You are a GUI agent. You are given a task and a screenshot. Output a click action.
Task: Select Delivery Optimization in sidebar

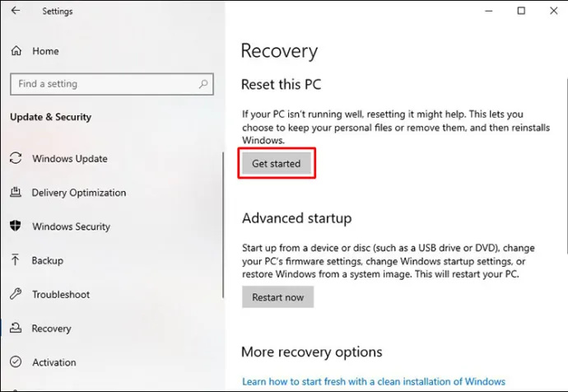(79, 193)
